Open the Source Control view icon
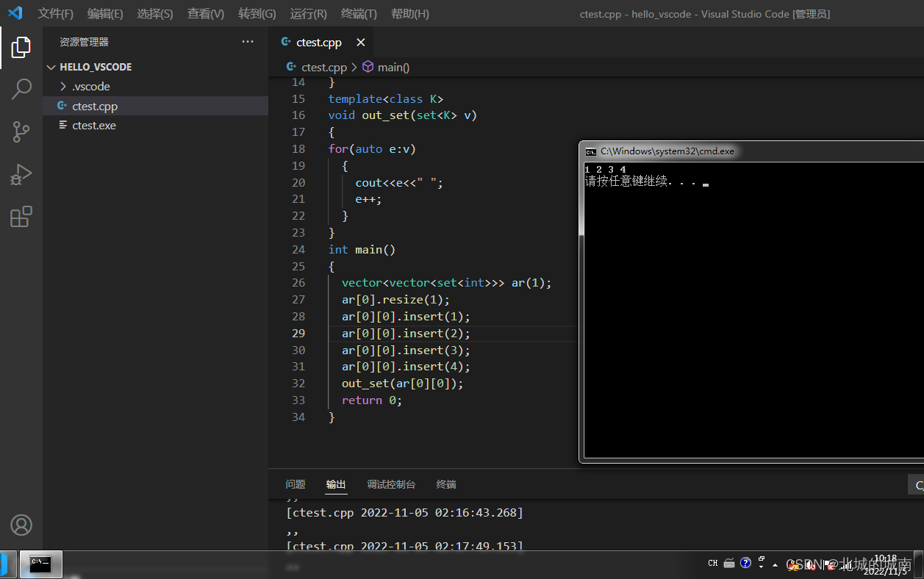The width and height of the screenshot is (924, 579). click(21, 132)
